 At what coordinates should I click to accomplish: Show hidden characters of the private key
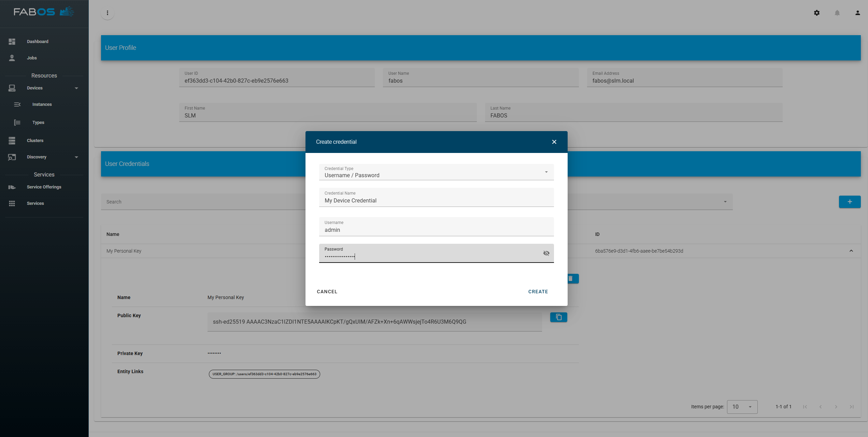[214, 353]
